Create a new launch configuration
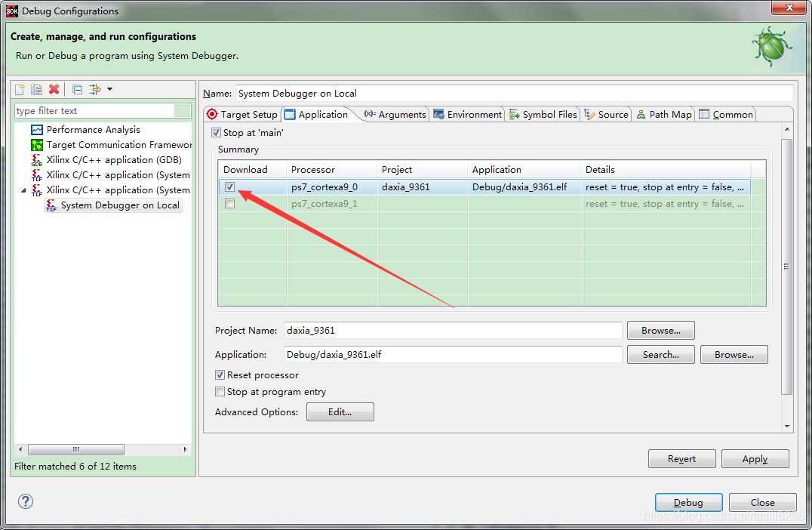 tap(20, 89)
